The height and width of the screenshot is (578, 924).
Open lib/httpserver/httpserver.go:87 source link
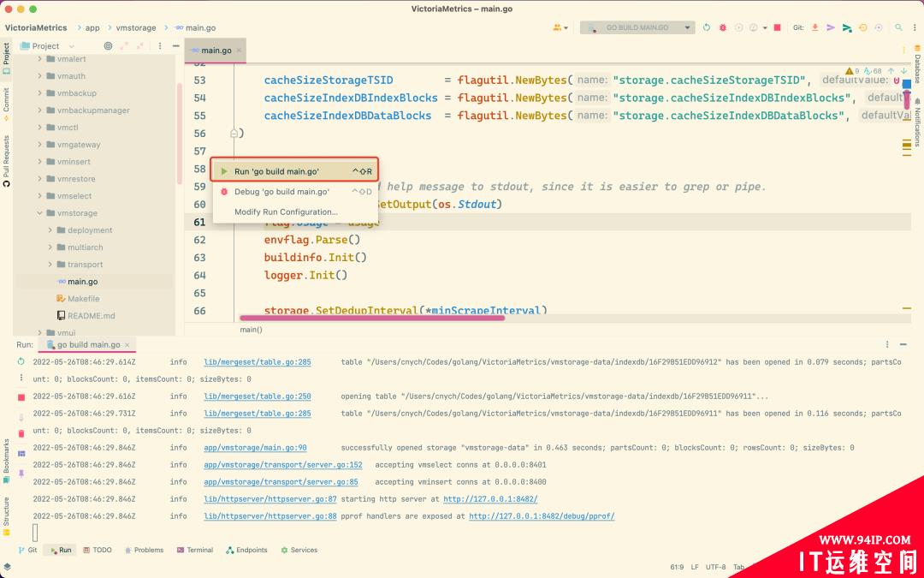coord(269,499)
